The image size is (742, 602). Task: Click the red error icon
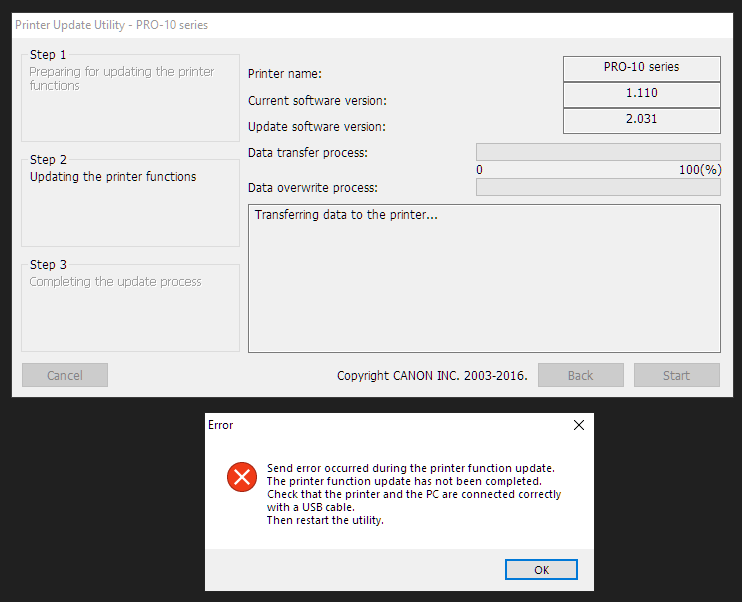(x=241, y=478)
